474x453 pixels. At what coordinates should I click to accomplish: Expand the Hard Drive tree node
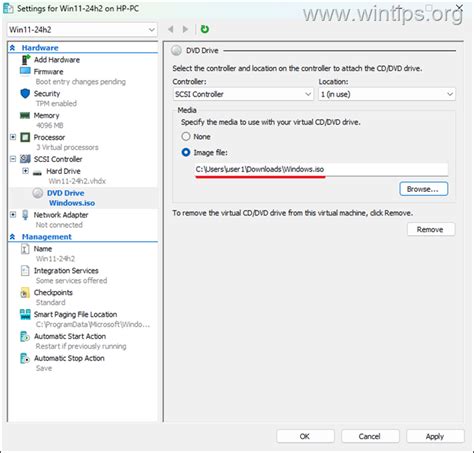[25, 171]
